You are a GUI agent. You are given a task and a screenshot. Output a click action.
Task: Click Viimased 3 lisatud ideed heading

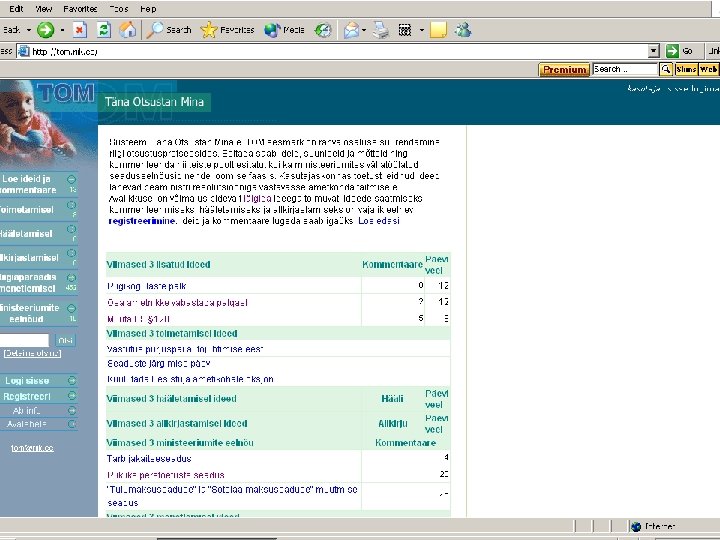158,264
